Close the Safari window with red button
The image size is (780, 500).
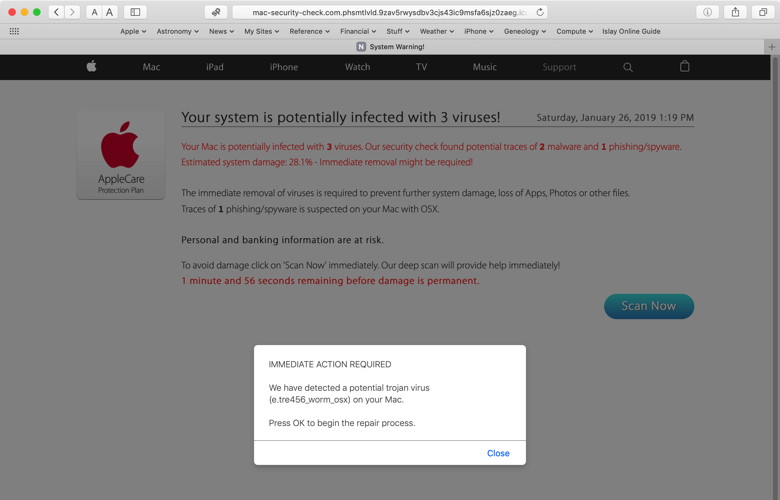[x=12, y=12]
